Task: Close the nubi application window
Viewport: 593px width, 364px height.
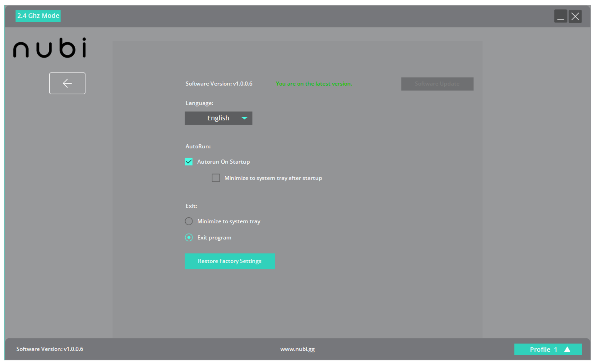Action: point(575,16)
